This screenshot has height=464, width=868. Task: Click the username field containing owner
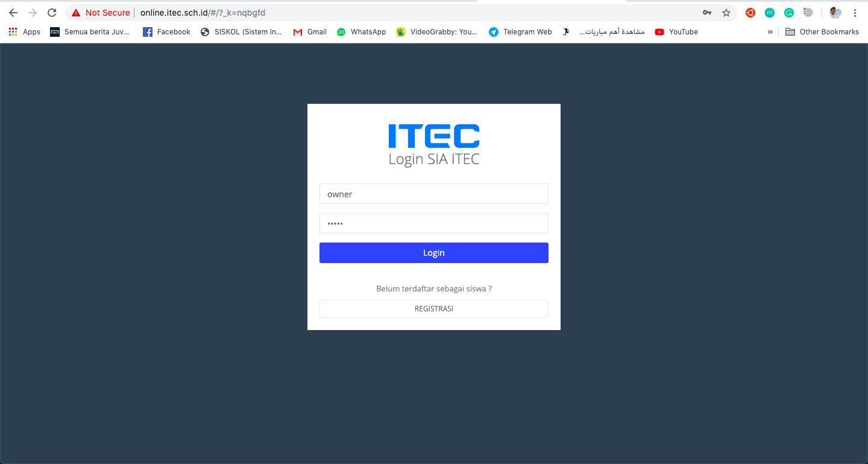click(434, 194)
